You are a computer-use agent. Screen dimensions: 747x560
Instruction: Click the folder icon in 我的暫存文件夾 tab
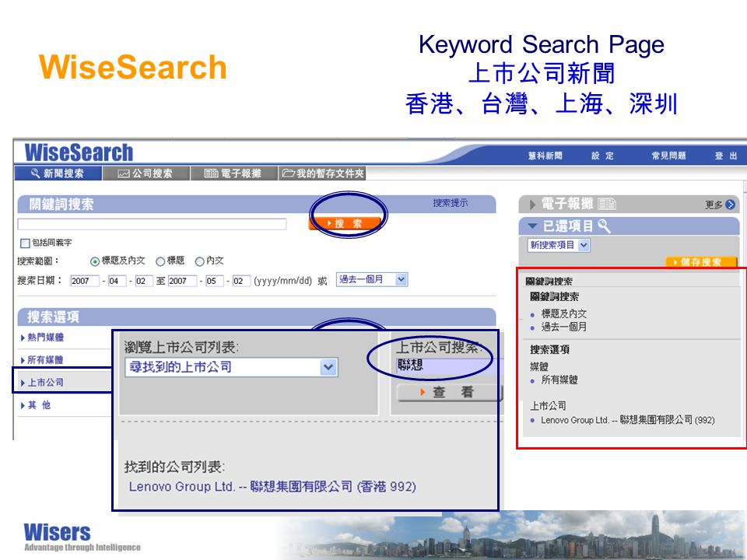pyautogui.click(x=288, y=173)
